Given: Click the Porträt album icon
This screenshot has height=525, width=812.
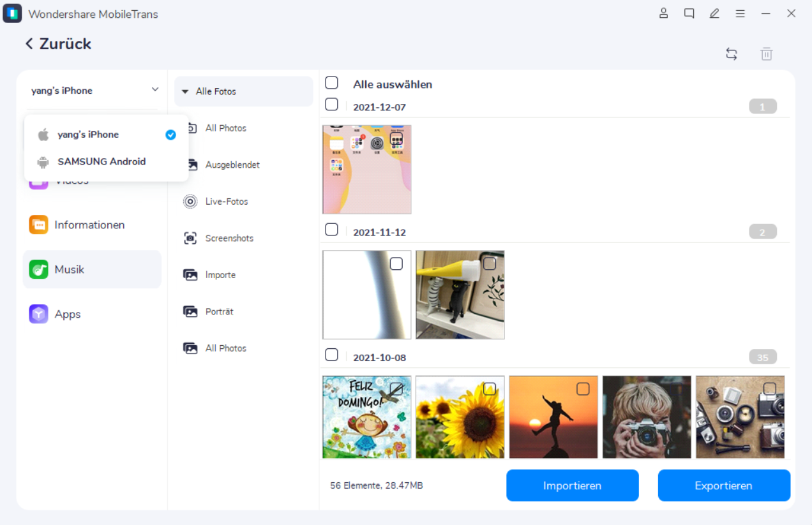Looking at the screenshot, I should [x=190, y=312].
